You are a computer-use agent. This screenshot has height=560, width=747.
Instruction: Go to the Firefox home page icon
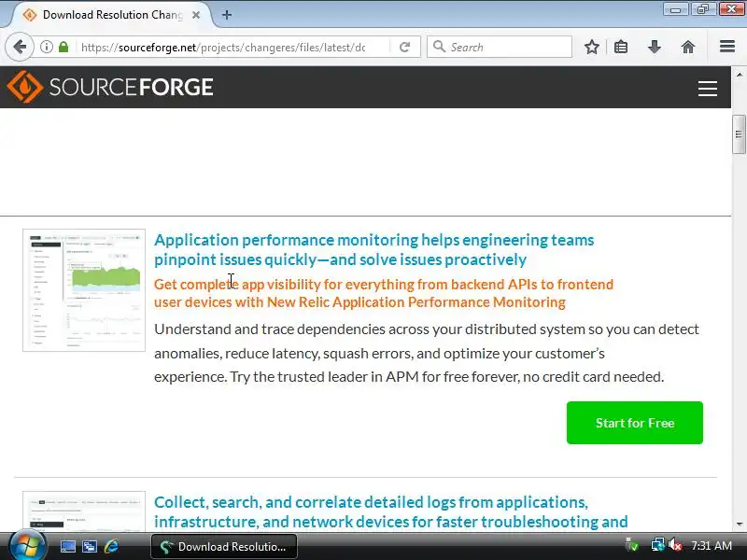(688, 47)
